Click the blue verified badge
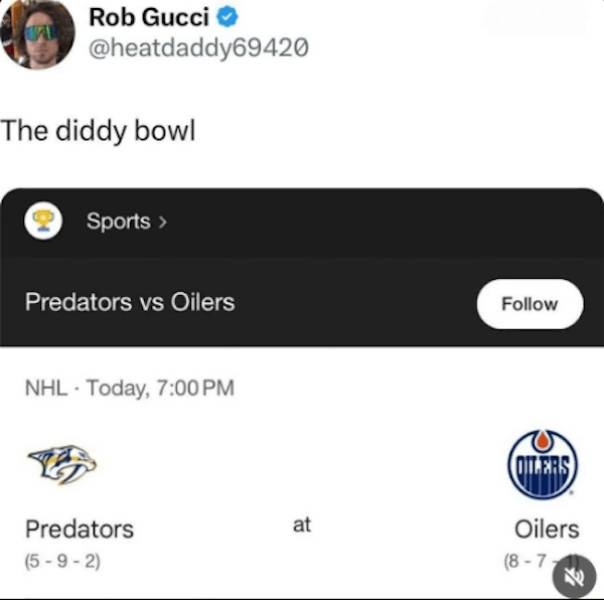 229,17
